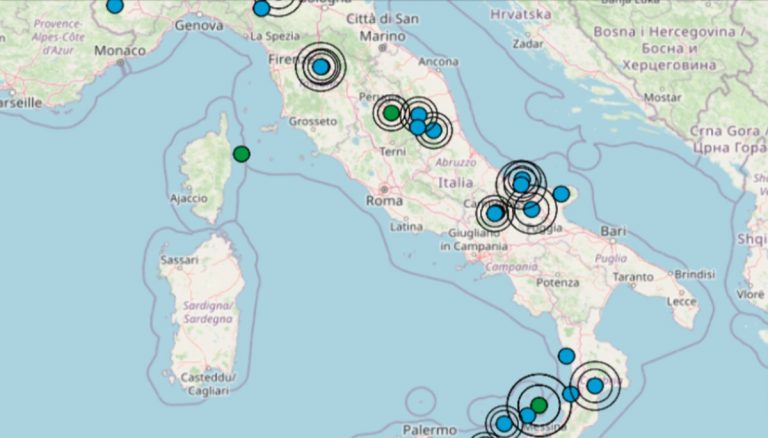The width and height of the screenshot is (768, 438).
Task: Select the green marker near Messina
Action: (x=539, y=405)
